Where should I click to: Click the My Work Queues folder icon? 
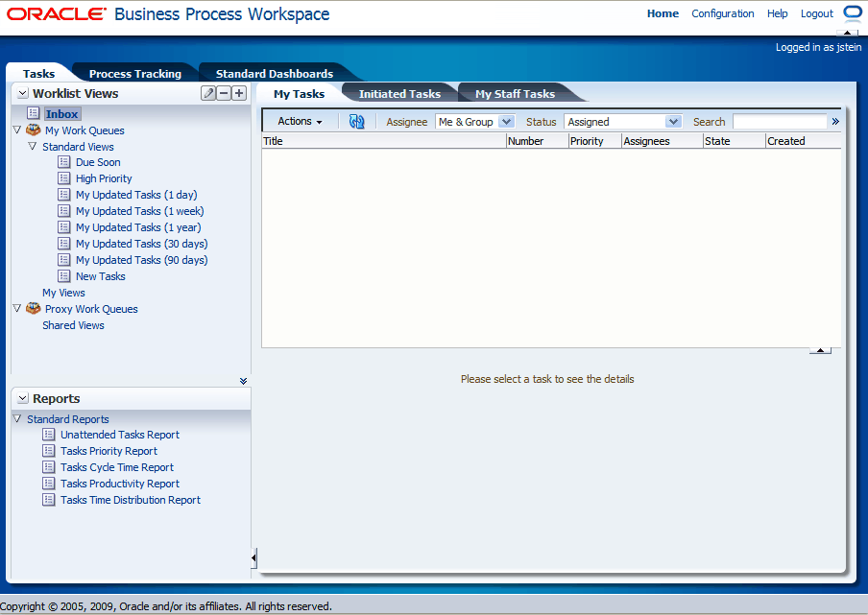pyautogui.click(x=34, y=130)
